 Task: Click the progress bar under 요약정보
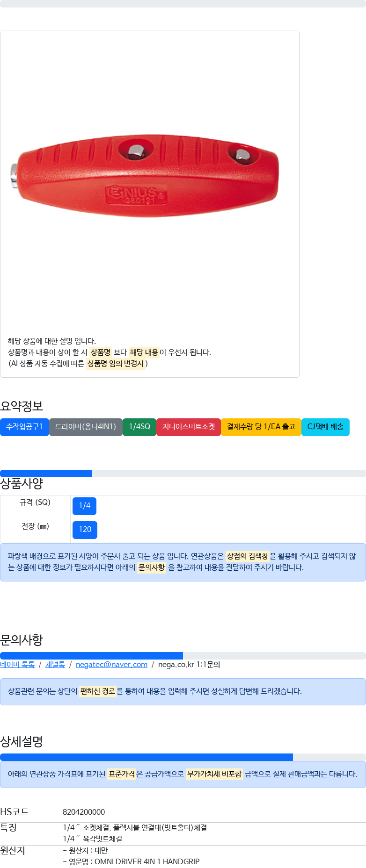click(183, 473)
